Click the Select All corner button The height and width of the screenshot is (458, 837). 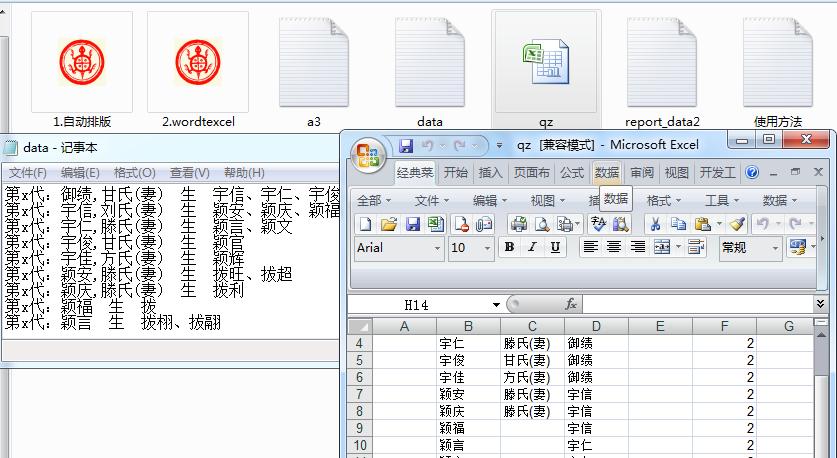pyautogui.click(x=359, y=326)
